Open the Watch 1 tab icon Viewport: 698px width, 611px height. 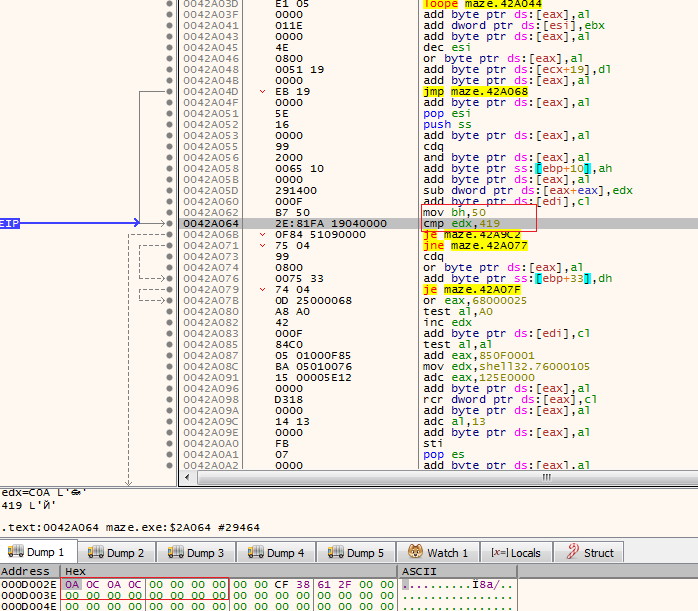pos(414,552)
